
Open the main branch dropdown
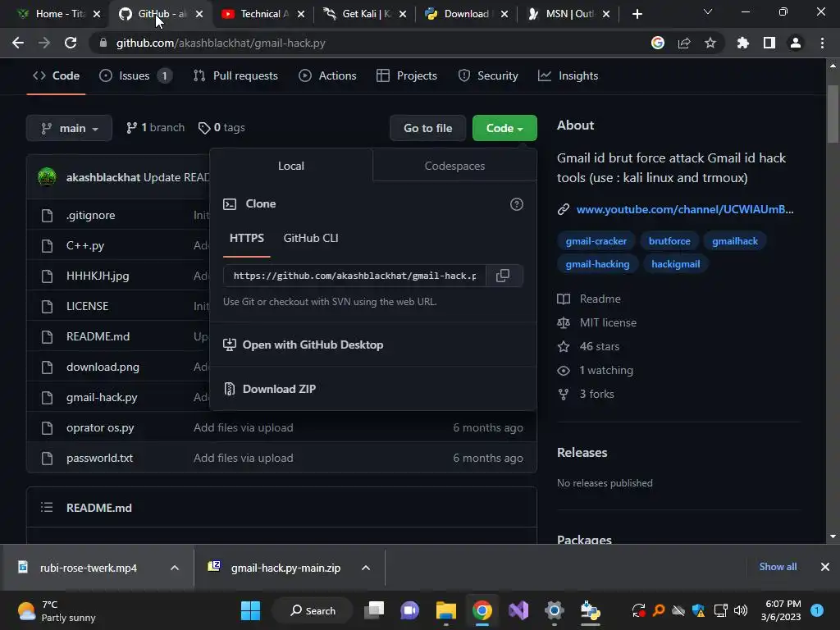(x=69, y=128)
